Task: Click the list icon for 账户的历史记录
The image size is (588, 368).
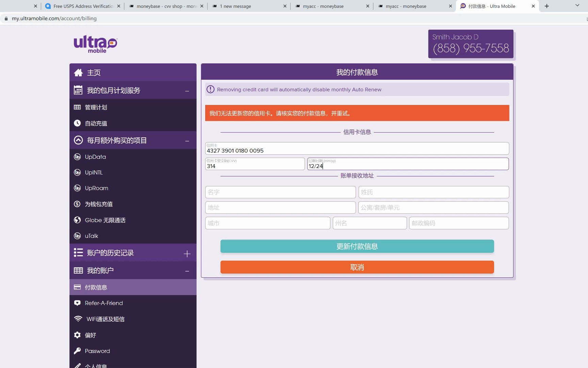Action: point(78,252)
